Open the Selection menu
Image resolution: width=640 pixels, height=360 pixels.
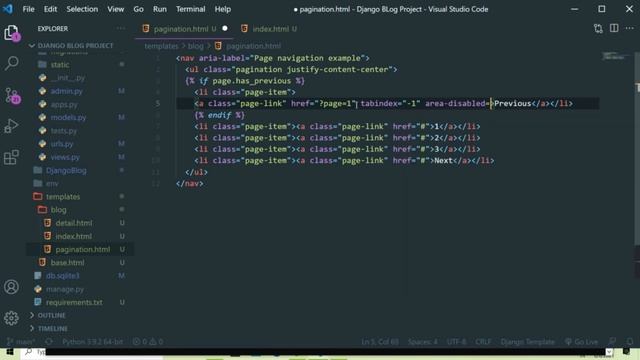point(82,9)
